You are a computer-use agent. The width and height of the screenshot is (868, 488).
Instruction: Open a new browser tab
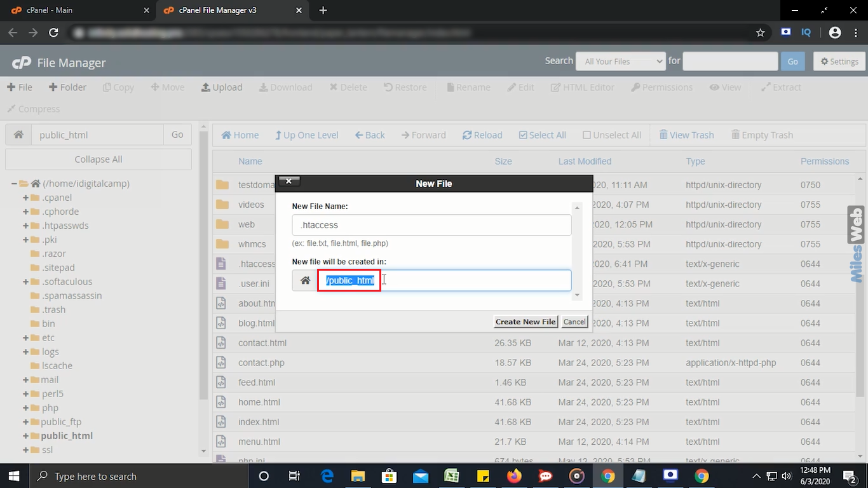coord(323,10)
